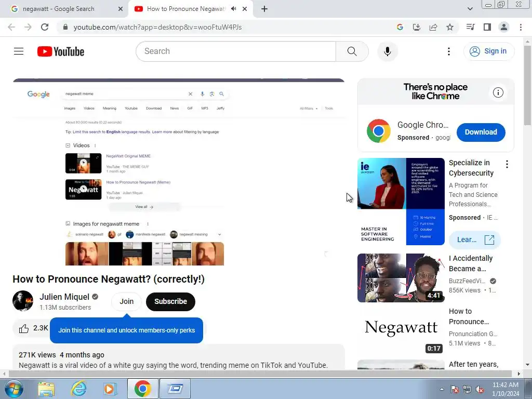532x399 pixels.
Task: Click the browser forward arrow
Action: [28, 27]
